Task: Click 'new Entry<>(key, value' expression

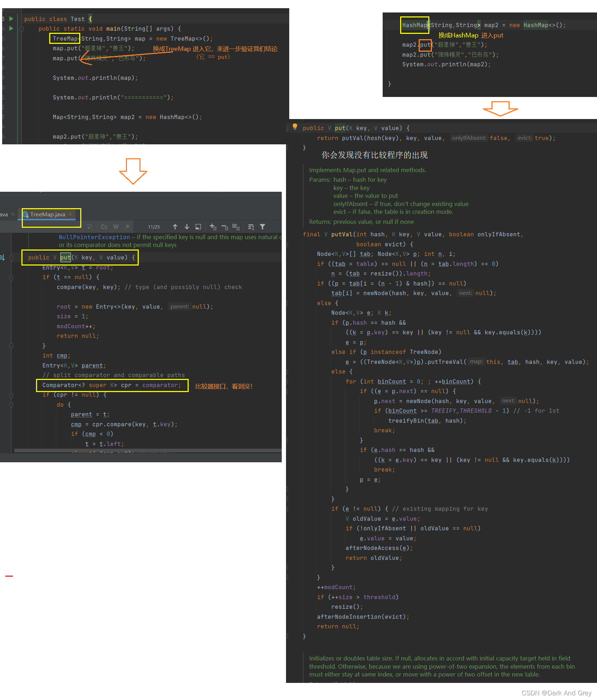Action: pyautogui.click(x=121, y=307)
